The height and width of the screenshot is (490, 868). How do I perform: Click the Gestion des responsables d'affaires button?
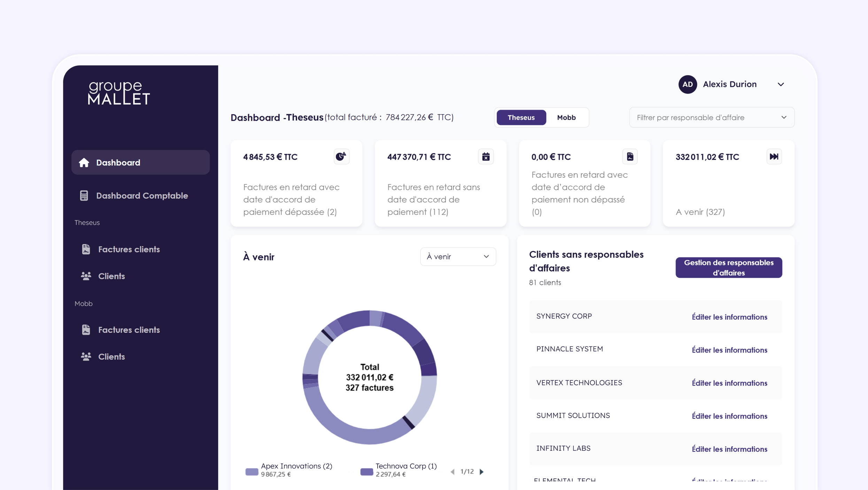click(x=728, y=268)
